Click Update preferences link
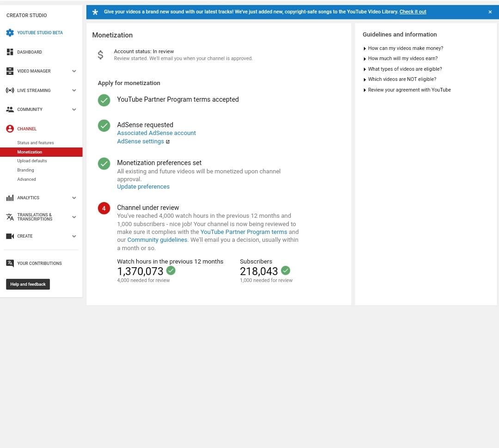 pyautogui.click(x=143, y=187)
